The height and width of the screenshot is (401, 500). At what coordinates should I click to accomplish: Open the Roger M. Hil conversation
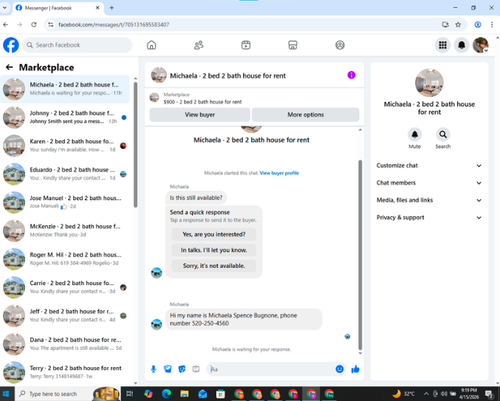pos(65,259)
